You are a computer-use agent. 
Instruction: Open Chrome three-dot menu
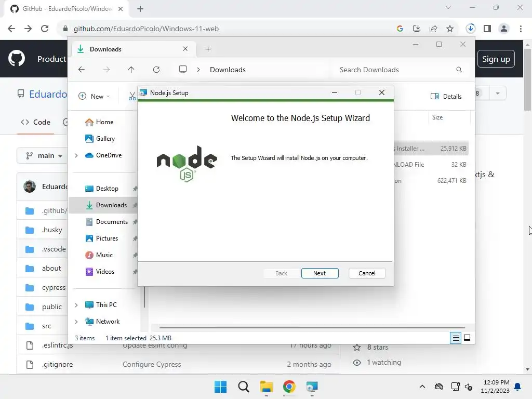(x=521, y=29)
